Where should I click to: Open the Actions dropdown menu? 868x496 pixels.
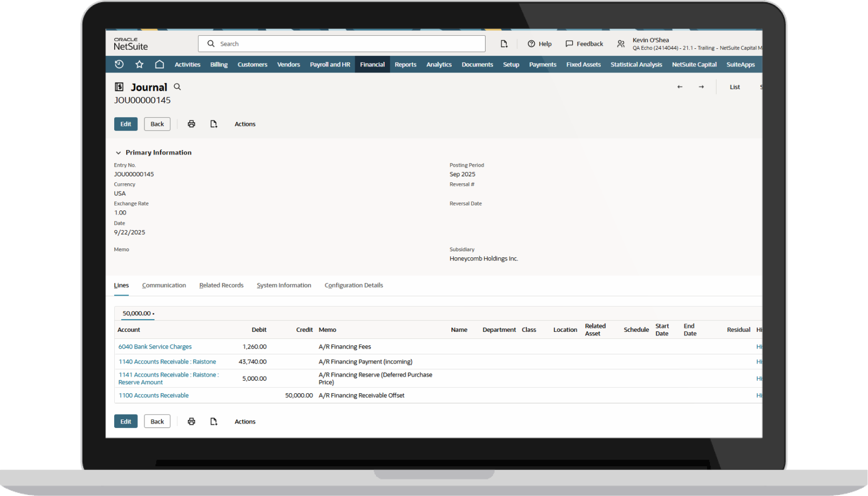245,123
